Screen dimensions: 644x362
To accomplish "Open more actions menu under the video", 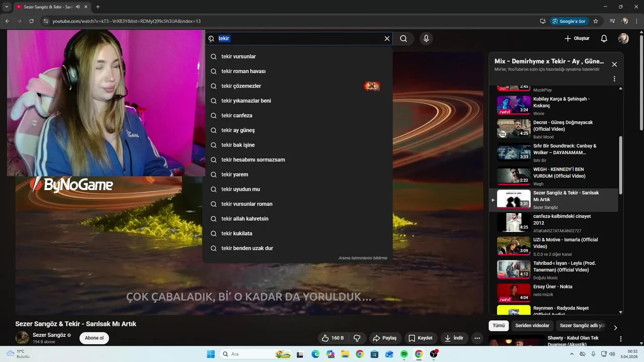I will pos(477,338).
